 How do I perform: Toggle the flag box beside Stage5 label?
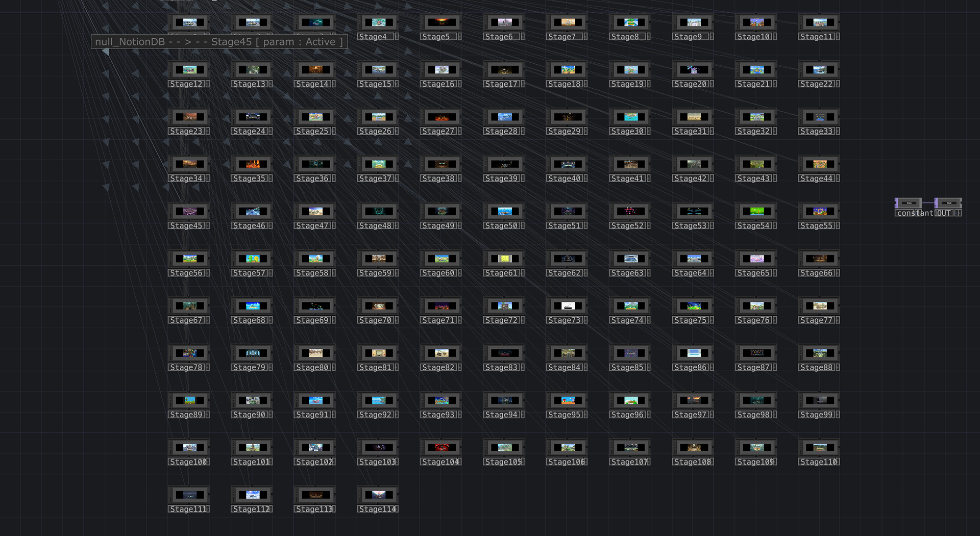coord(459,37)
